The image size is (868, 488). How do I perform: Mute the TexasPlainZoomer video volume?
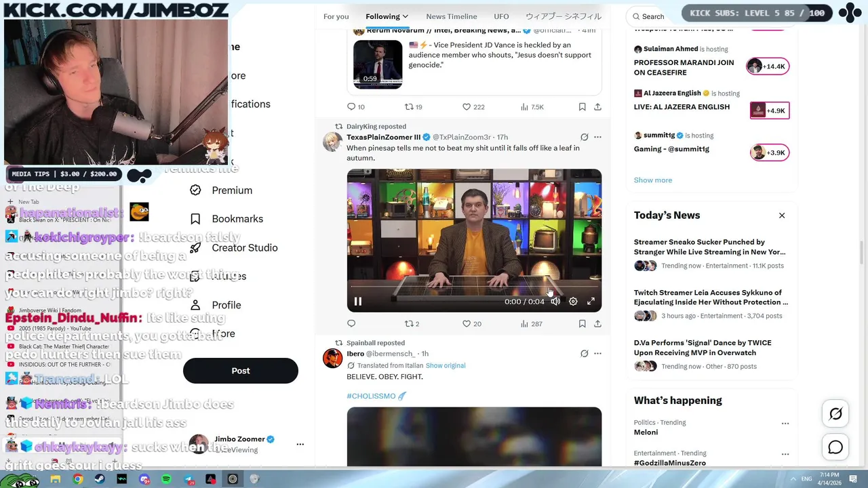point(555,302)
